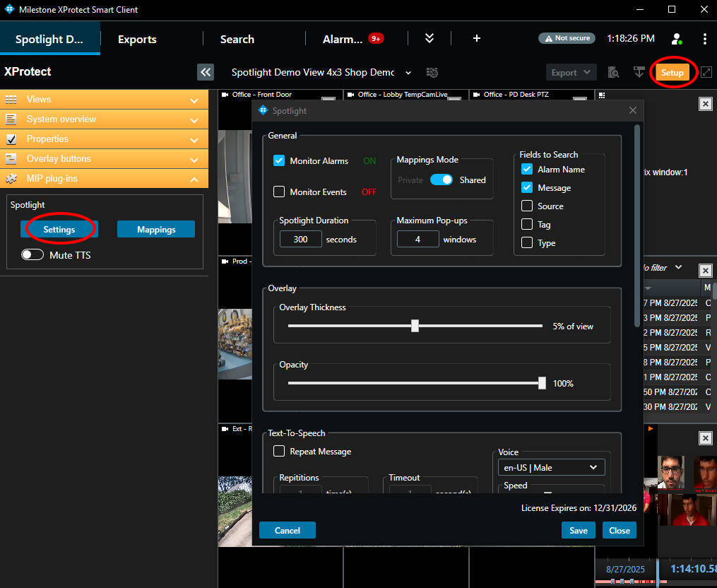Click the user profile status icon
Image resolution: width=717 pixels, height=588 pixels.
click(x=676, y=39)
